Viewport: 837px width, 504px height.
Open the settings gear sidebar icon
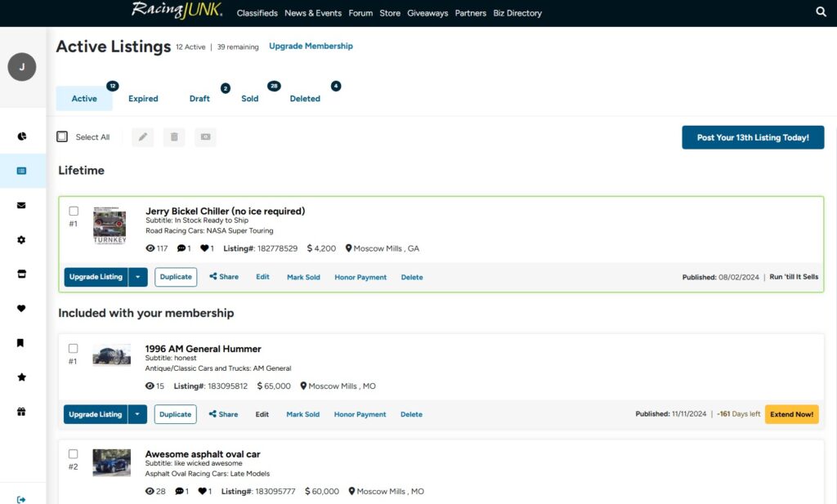(21, 240)
